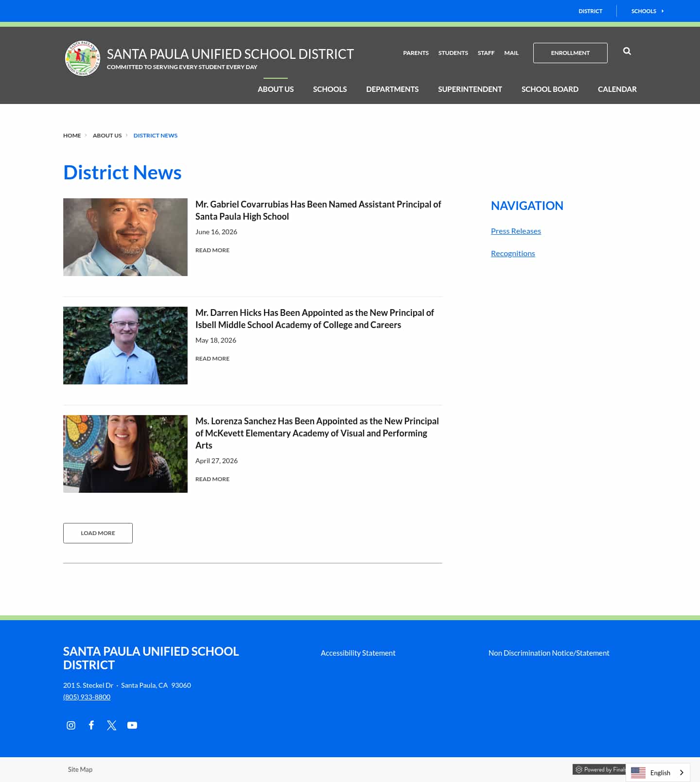Open the district YouTube channel icon
Viewport: 700px width, 782px height.
pyautogui.click(x=132, y=725)
